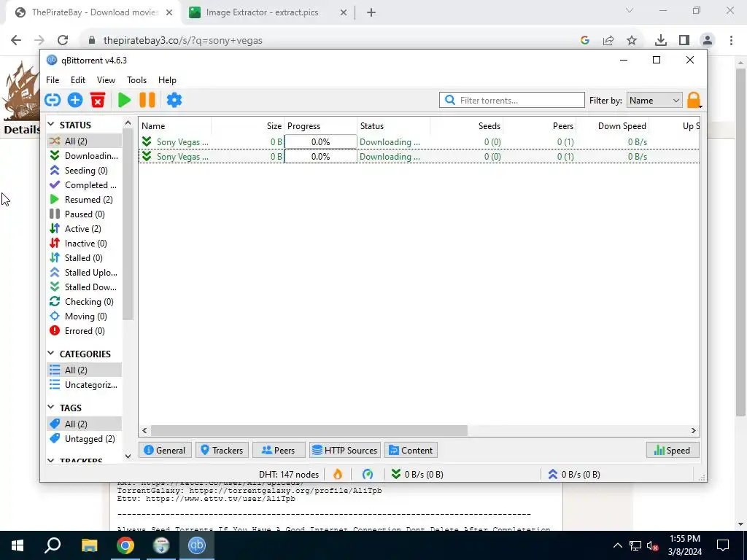Switch to Image Extractor Chrome tab
This screenshot has height=560, width=747.
262,12
